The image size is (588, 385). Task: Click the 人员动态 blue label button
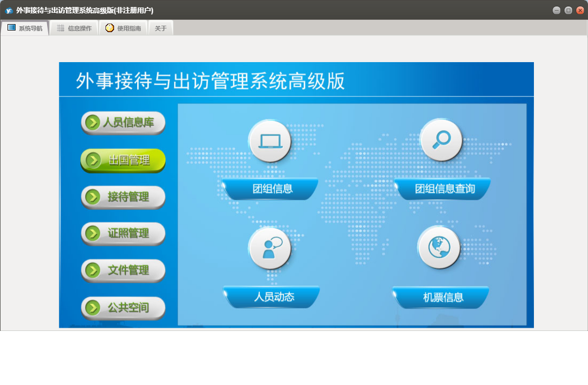click(272, 297)
